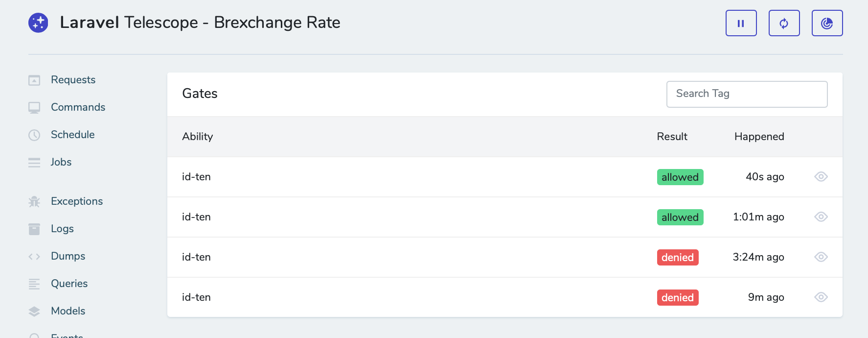Click the Logs archive icon
The width and height of the screenshot is (868, 338).
click(34, 229)
